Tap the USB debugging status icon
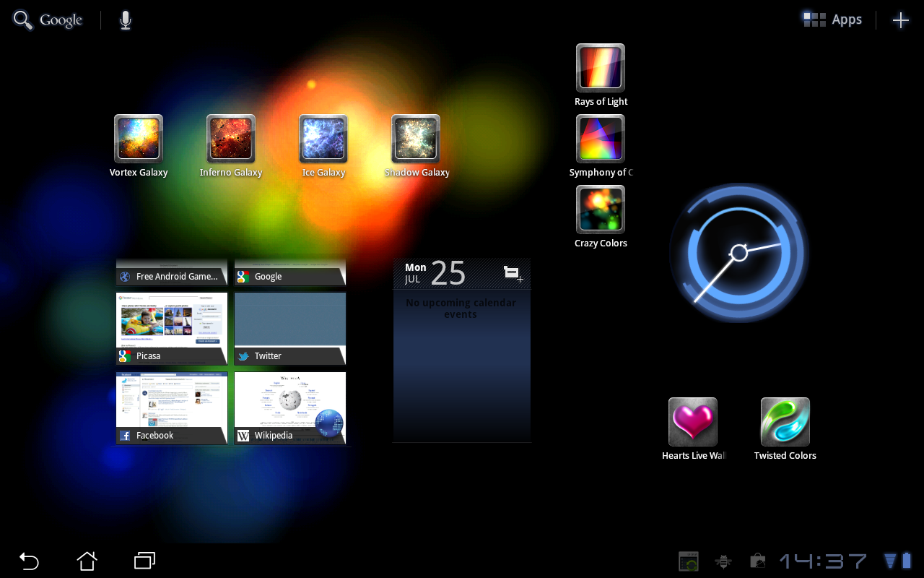This screenshot has height=578, width=924. 723,561
